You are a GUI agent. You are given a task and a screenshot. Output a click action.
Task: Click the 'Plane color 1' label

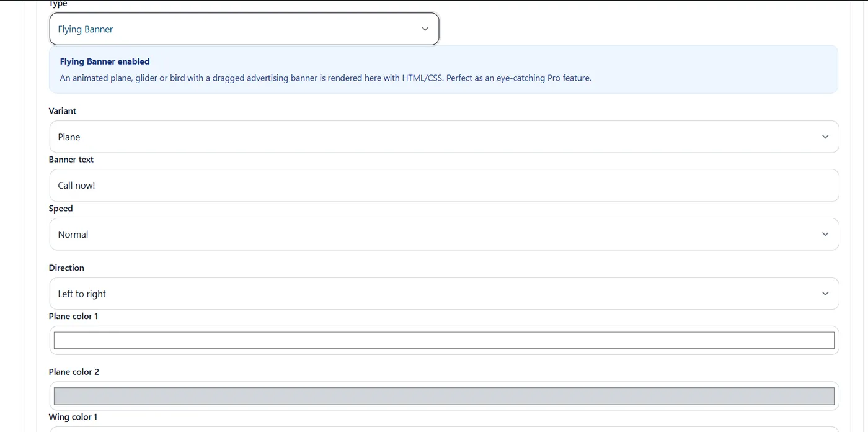pyautogui.click(x=74, y=317)
